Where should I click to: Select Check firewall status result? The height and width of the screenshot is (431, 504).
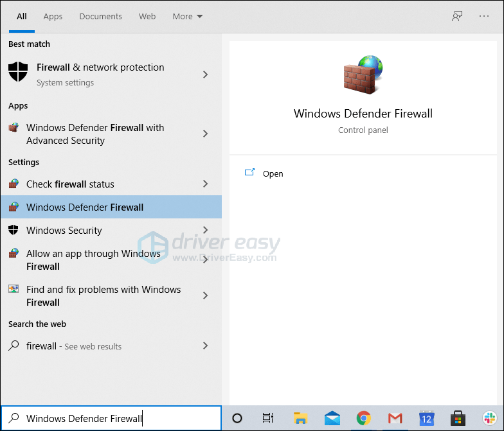(111, 184)
